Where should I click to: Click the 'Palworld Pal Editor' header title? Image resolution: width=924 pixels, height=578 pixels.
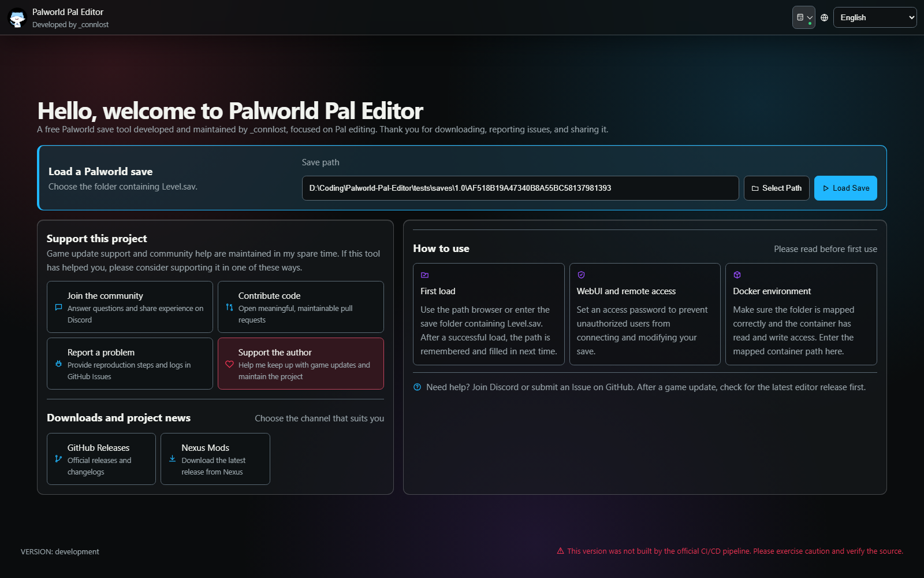(x=68, y=12)
